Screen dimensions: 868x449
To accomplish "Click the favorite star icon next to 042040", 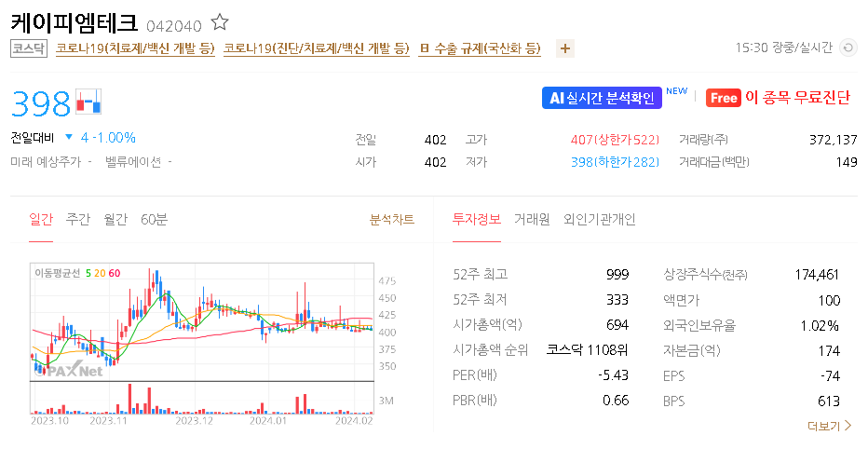I will pos(220,22).
